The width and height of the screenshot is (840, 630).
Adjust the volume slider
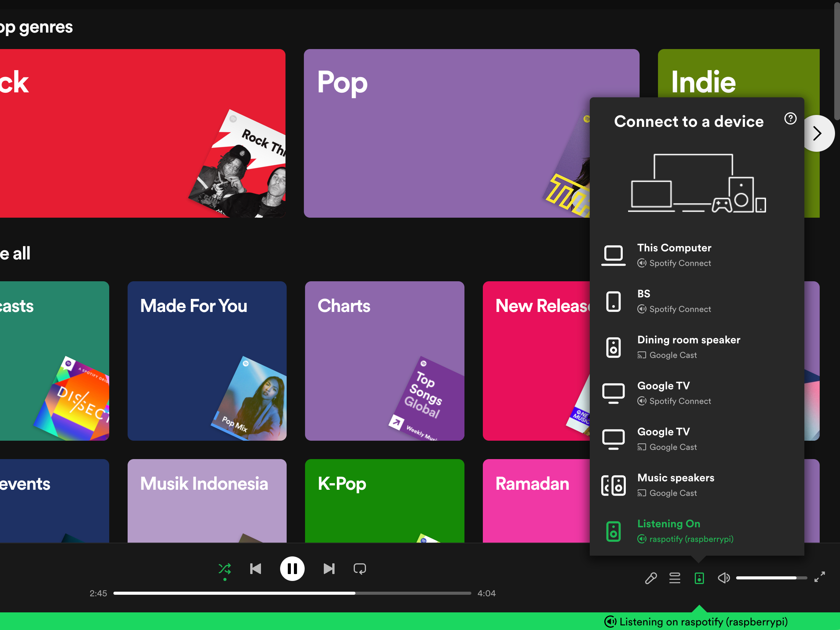pos(771,578)
